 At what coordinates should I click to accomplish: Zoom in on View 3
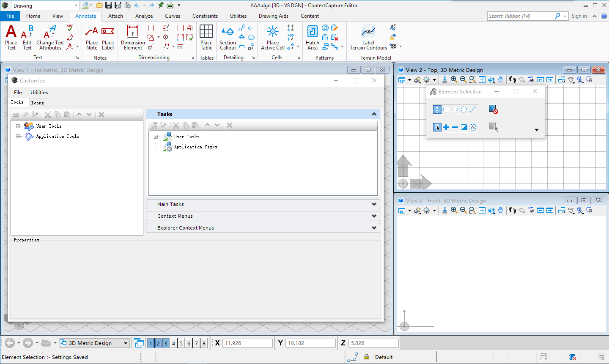tap(454, 210)
